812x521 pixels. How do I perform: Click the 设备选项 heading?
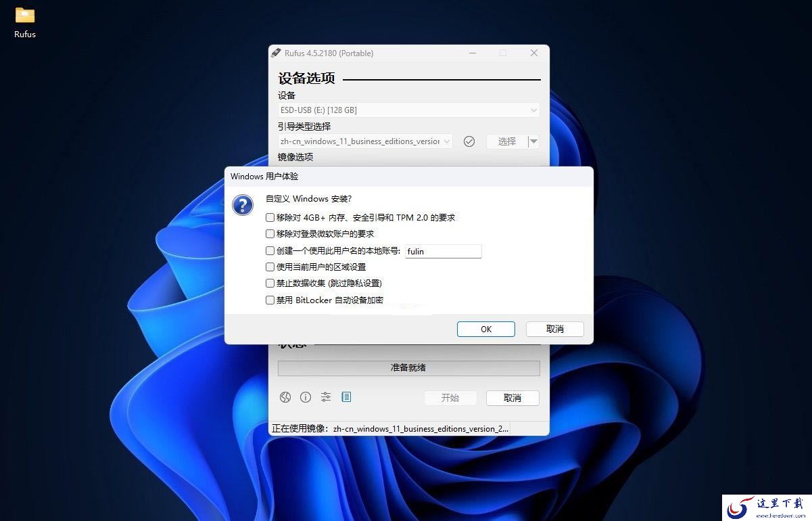pos(307,78)
